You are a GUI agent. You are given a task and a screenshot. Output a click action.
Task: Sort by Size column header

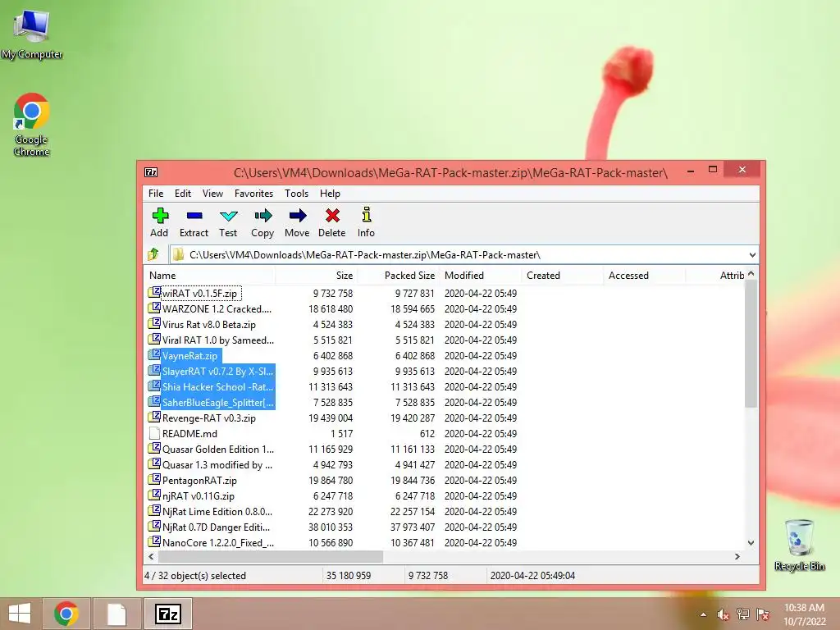click(316, 276)
